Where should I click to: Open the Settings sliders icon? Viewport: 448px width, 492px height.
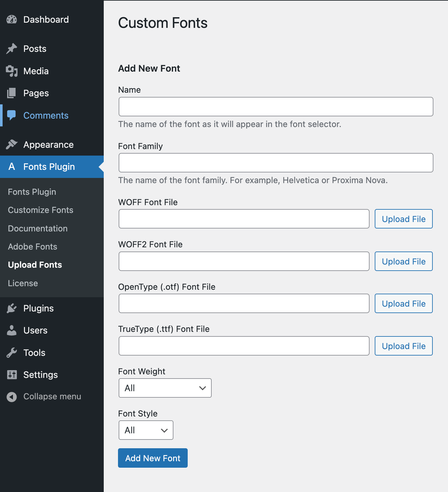(12, 375)
